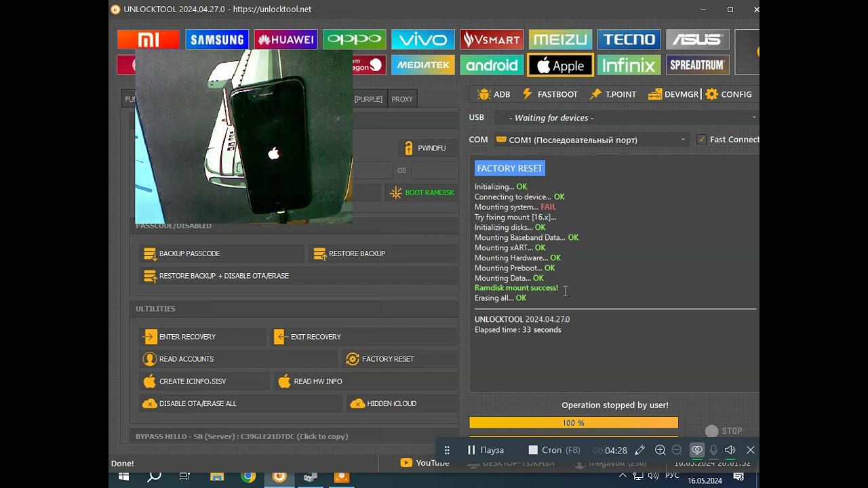Launch the FASTBOOT tool
Screen dimensions: 868x488
click(549, 94)
